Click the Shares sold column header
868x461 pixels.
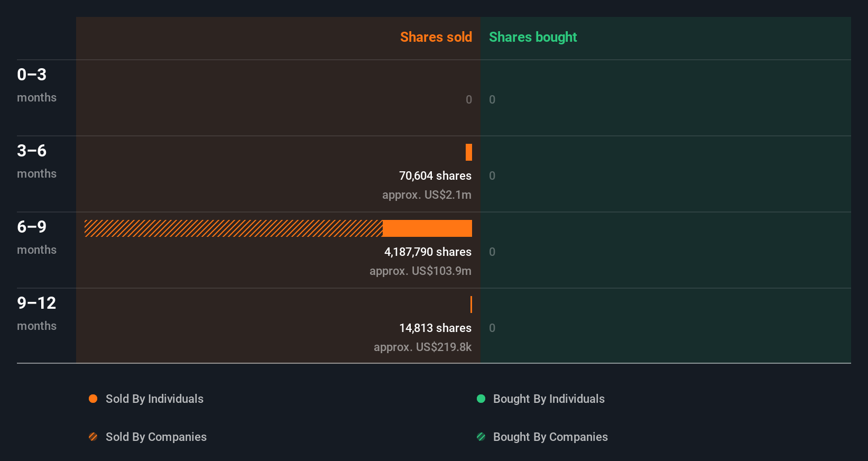tap(436, 37)
